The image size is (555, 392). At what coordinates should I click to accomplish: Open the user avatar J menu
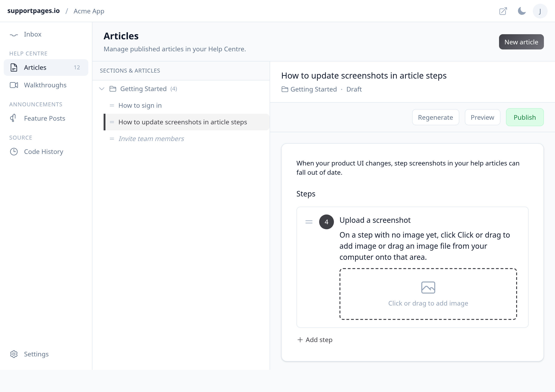pyautogui.click(x=540, y=11)
